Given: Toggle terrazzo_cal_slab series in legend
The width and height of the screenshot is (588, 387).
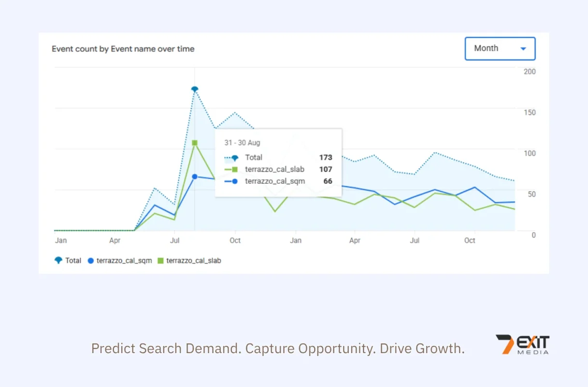Looking at the screenshot, I should (189, 260).
